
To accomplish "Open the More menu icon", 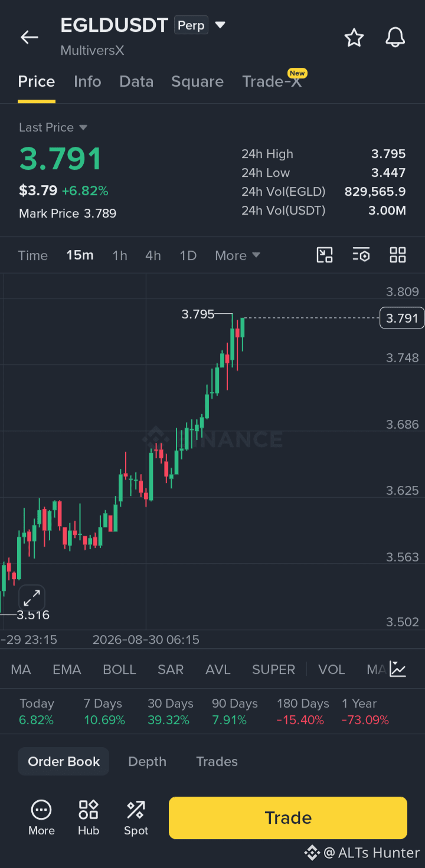I will [x=41, y=818].
